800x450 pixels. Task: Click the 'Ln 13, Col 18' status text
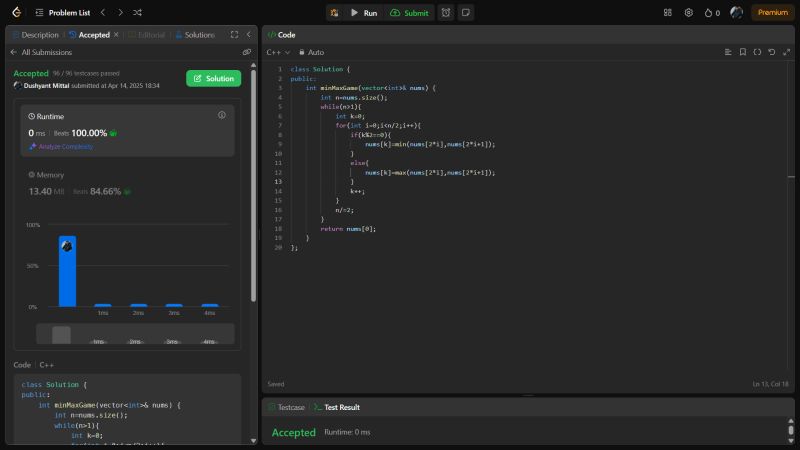pos(770,384)
